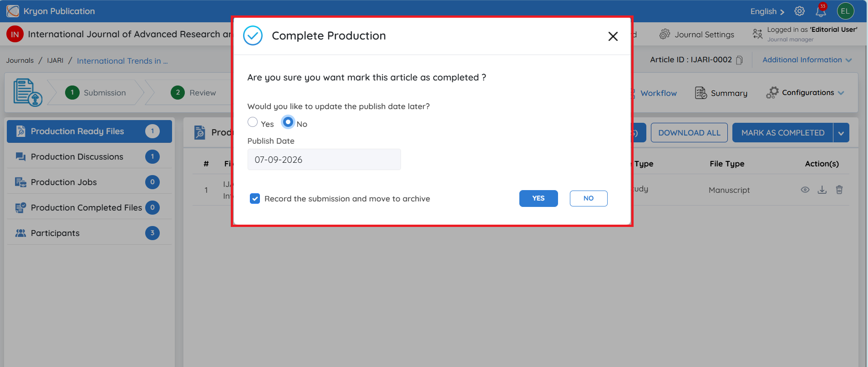Open the notifications bell icon
868x367 pixels.
click(821, 11)
